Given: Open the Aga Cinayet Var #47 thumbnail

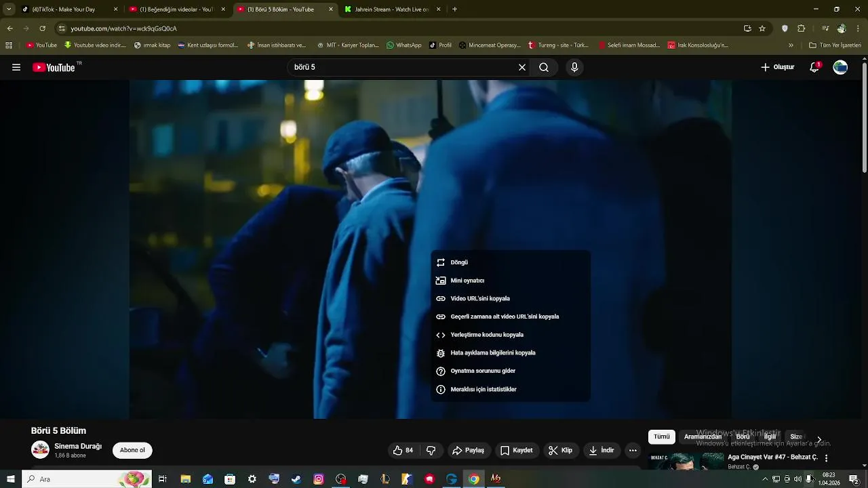Looking at the screenshot, I should tap(686, 462).
